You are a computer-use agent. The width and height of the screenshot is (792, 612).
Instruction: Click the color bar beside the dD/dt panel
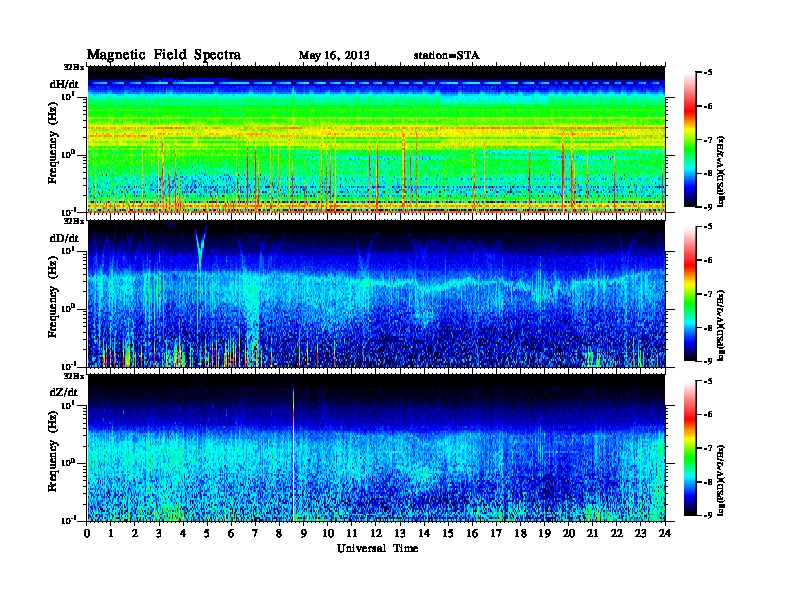[x=690, y=294]
